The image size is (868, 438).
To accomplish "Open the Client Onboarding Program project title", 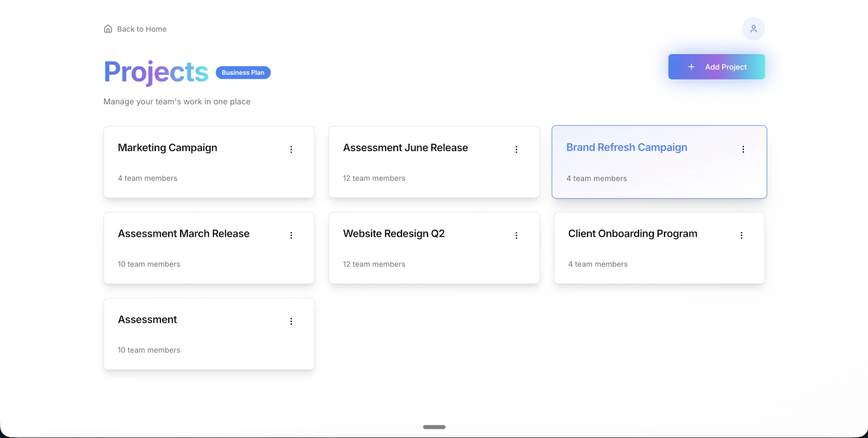I will tap(633, 233).
